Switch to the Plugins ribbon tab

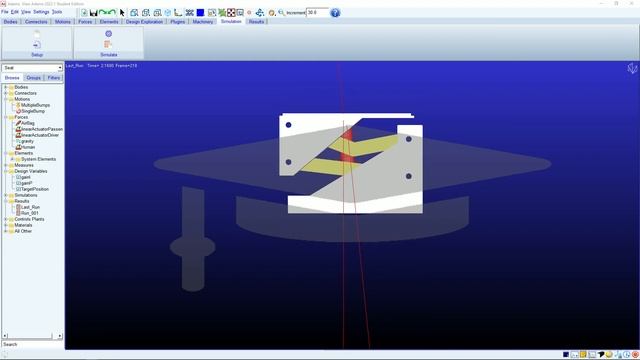click(178, 22)
